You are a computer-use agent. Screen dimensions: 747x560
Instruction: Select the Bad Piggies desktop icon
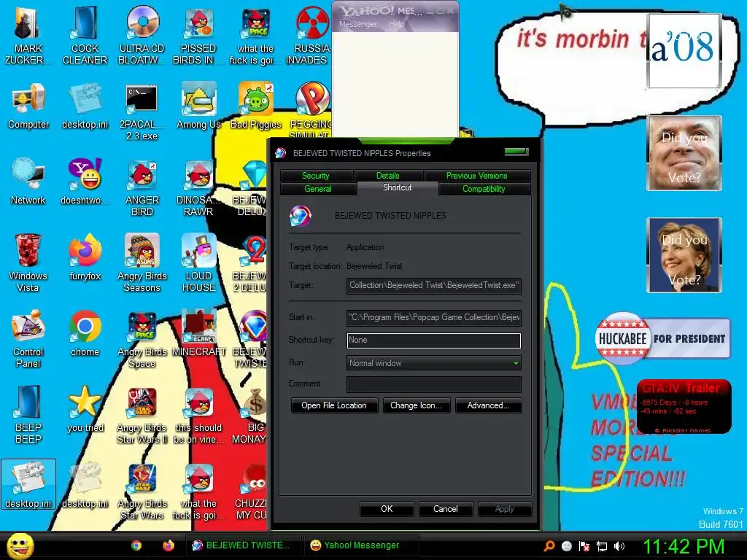pos(256,106)
